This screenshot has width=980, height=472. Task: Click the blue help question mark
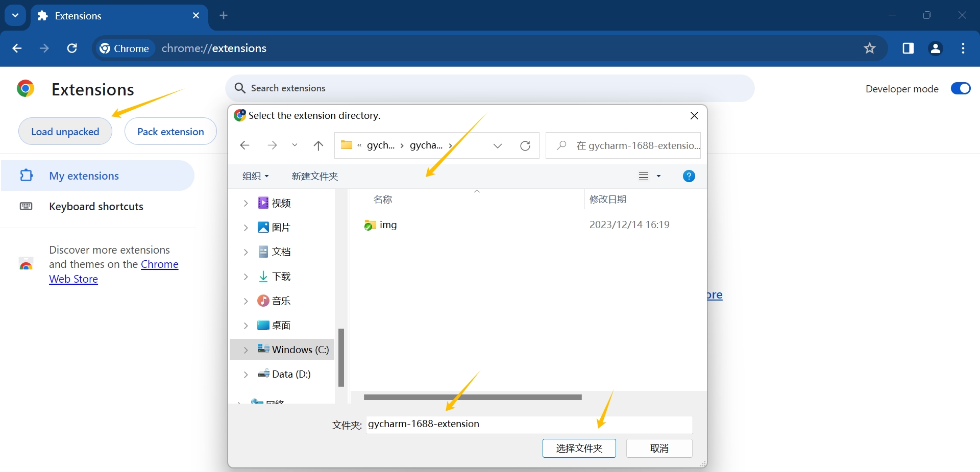689,176
